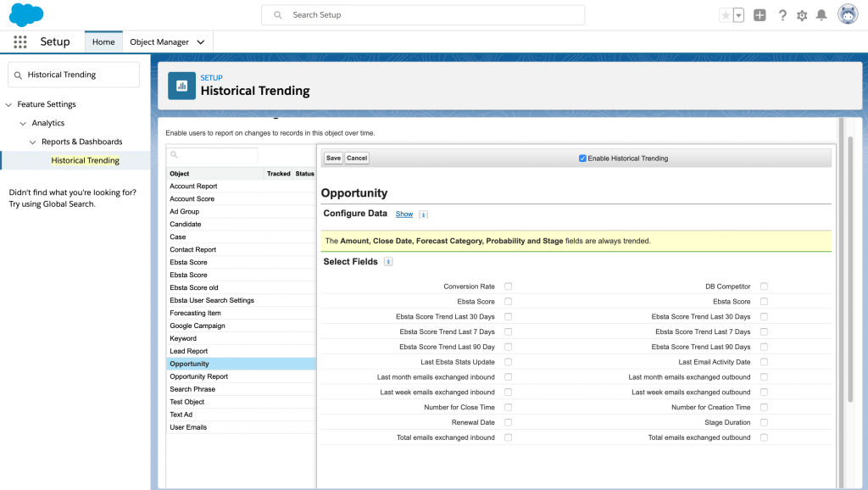This screenshot has width=868, height=490.
Task: Open the user avatar profile menu
Action: click(848, 14)
